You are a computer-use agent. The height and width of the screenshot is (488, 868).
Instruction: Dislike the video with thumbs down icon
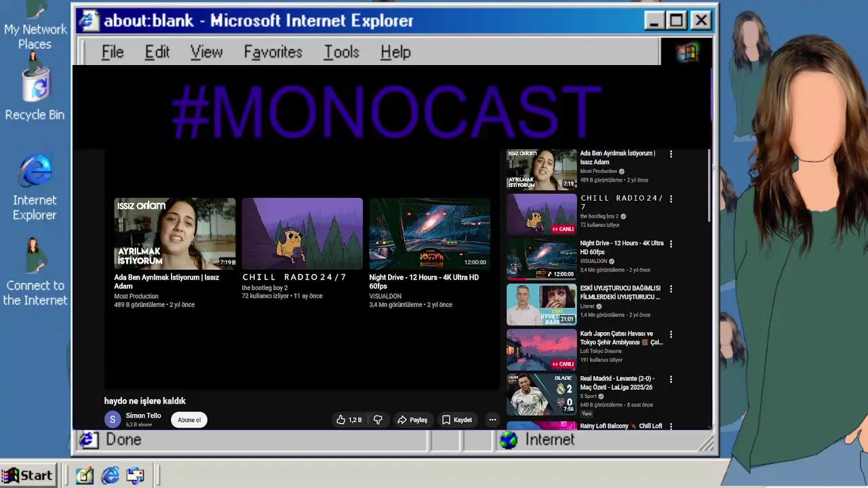click(x=378, y=420)
